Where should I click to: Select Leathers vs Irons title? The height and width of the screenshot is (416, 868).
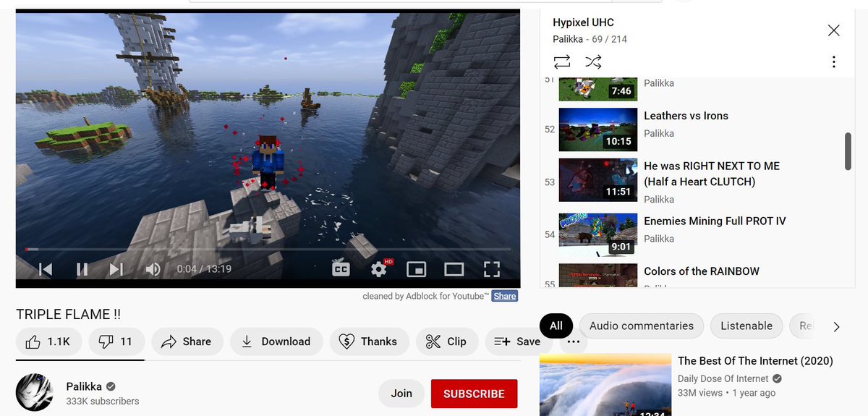(686, 116)
